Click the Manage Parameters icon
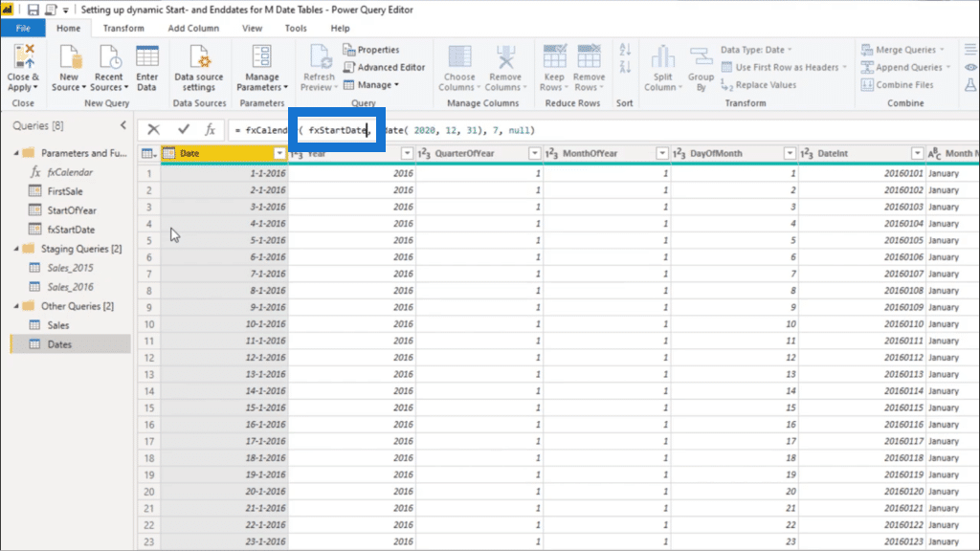The width and height of the screenshot is (980, 551). point(261,56)
